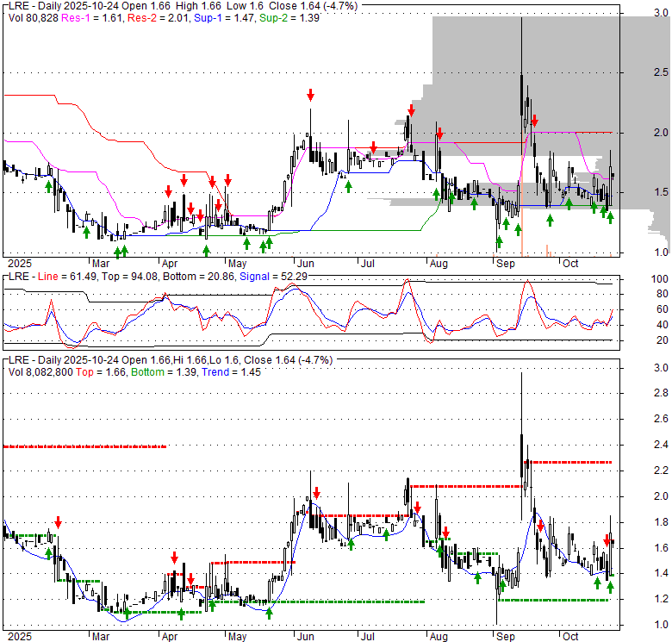Click the Jun month label under support/resistance chart
The image size is (672, 642).
pos(306,264)
